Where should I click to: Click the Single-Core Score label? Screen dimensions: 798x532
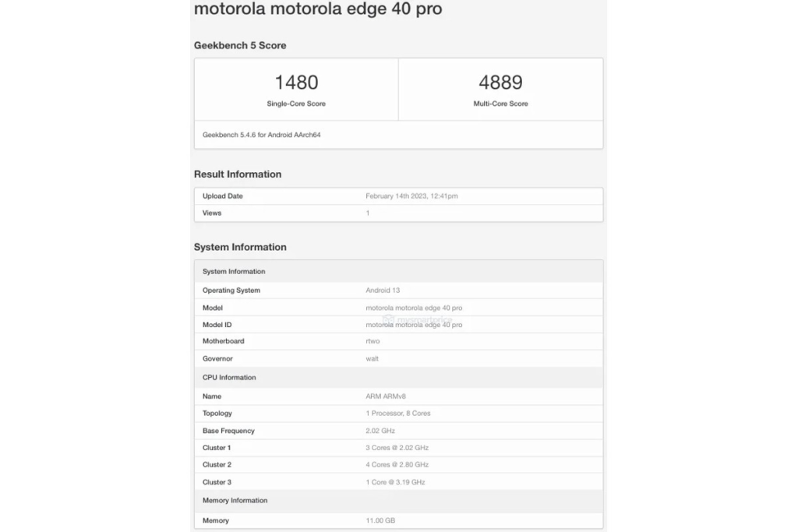[296, 104]
